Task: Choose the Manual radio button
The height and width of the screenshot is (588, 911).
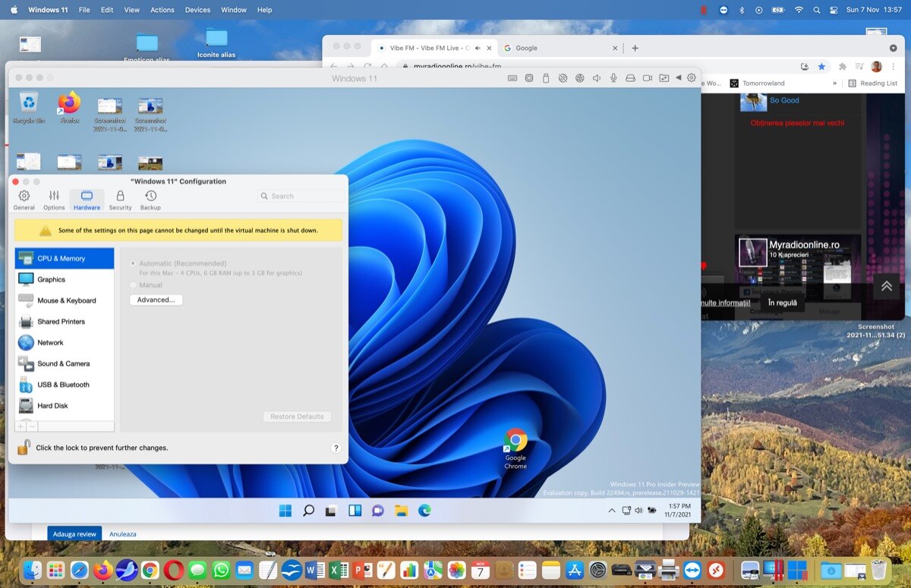Action: [x=134, y=285]
